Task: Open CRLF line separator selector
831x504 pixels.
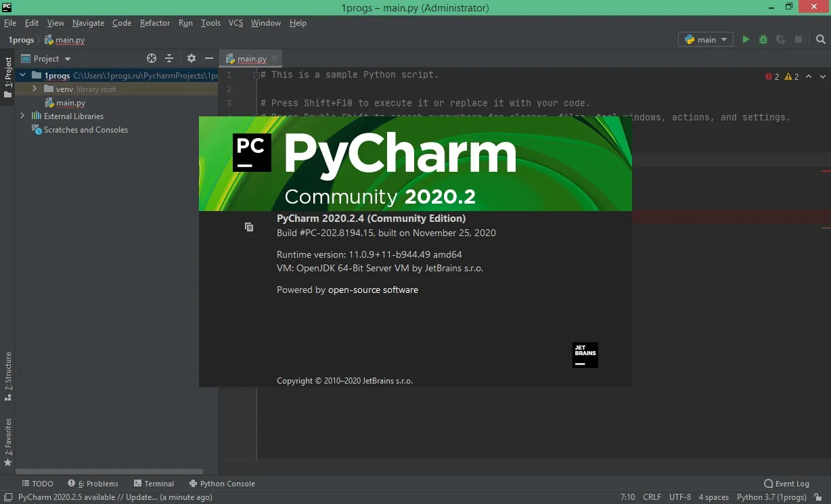Action: coord(652,497)
